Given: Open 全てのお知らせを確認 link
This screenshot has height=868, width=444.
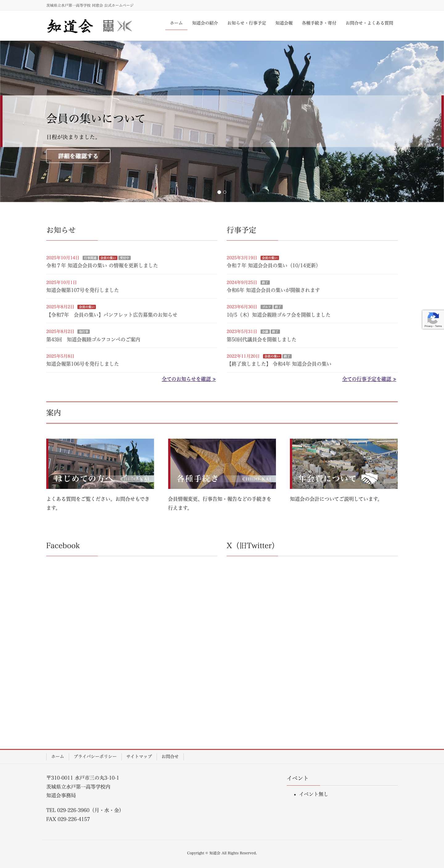Looking at the screenshot, I should 189,379.
